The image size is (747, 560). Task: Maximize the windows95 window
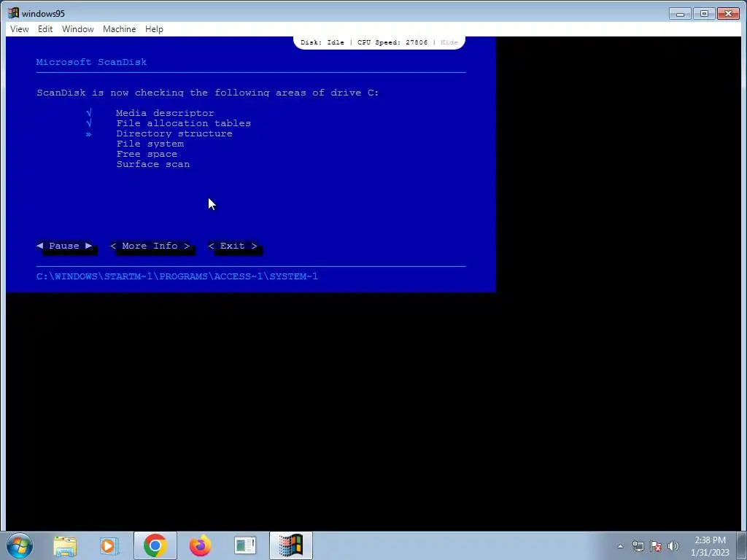(704, 13)
